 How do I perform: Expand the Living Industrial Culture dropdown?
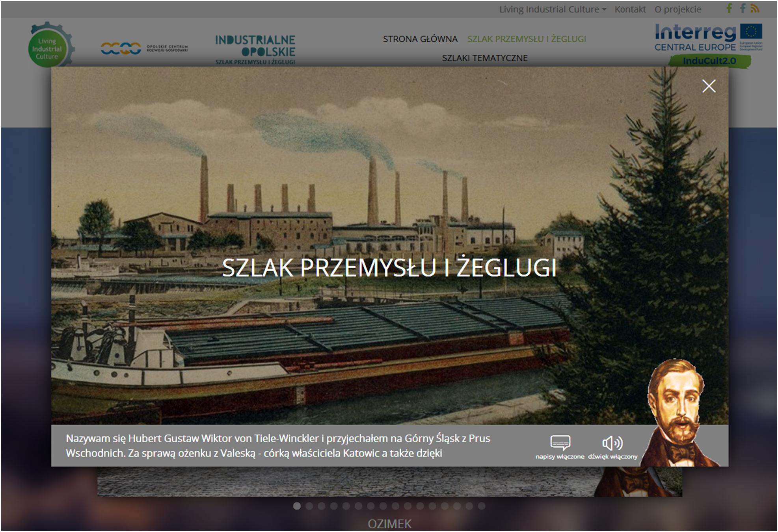click(553, 9)
